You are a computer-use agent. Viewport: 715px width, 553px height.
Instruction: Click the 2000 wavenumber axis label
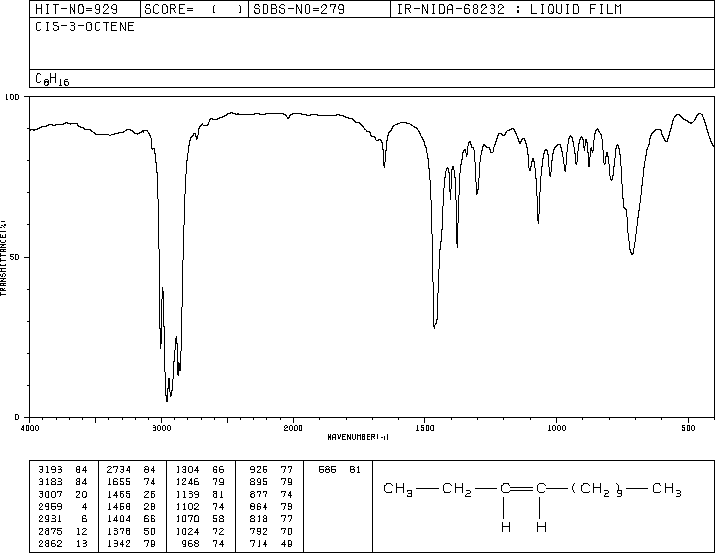[293, 428]
